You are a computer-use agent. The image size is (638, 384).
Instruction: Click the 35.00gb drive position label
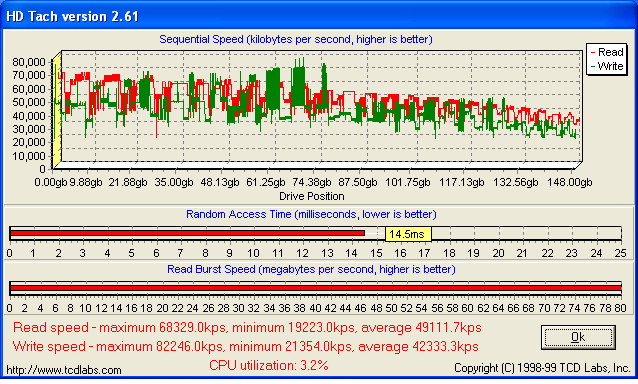(x=174, y=182)
